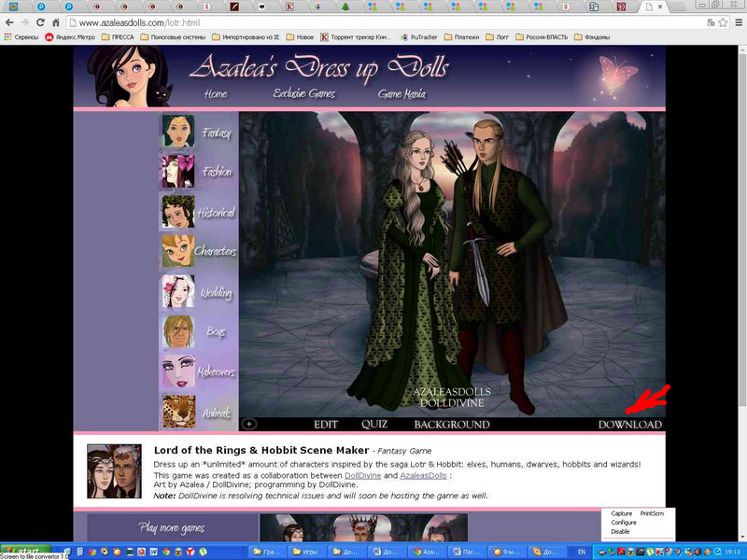Viewport: 747px width, 560px height.
Task: Open the Импортировано из IE folder
Action: tap(246, 36)
